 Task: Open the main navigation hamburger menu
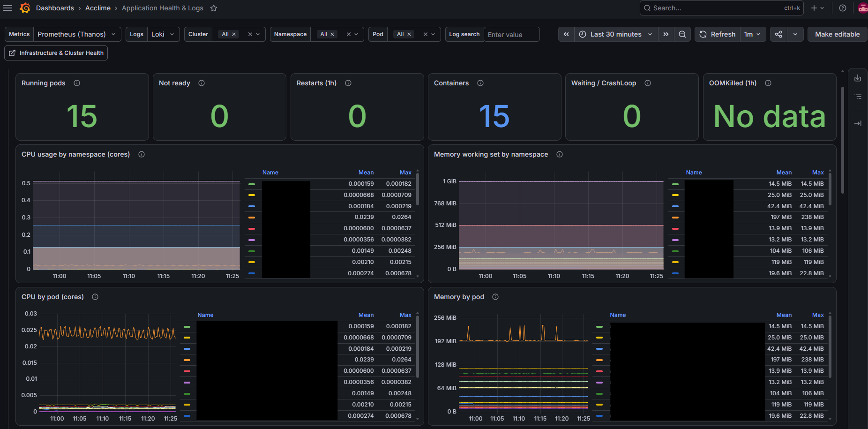click(7, 8)
